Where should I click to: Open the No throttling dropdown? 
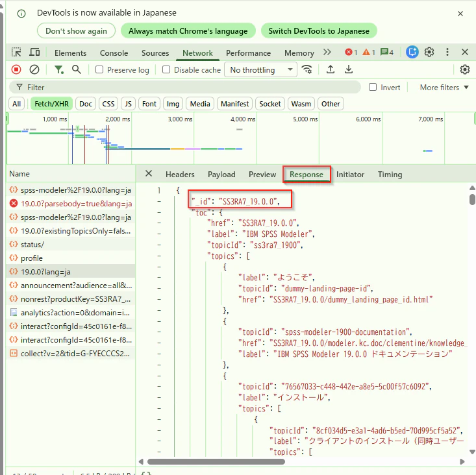[x=260, y=70]
